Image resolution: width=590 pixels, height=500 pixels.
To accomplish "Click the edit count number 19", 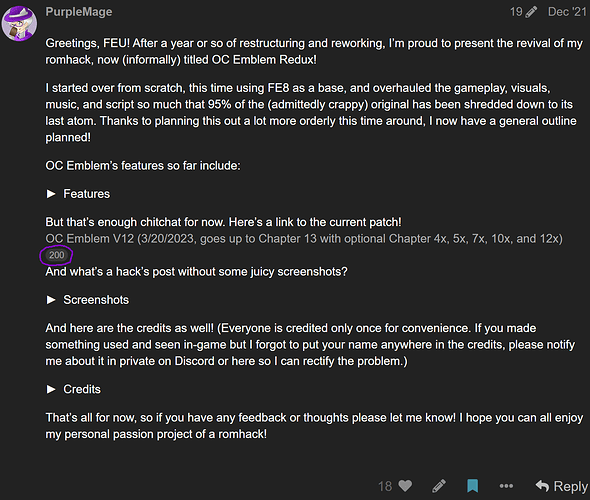I will click(516, 12).
